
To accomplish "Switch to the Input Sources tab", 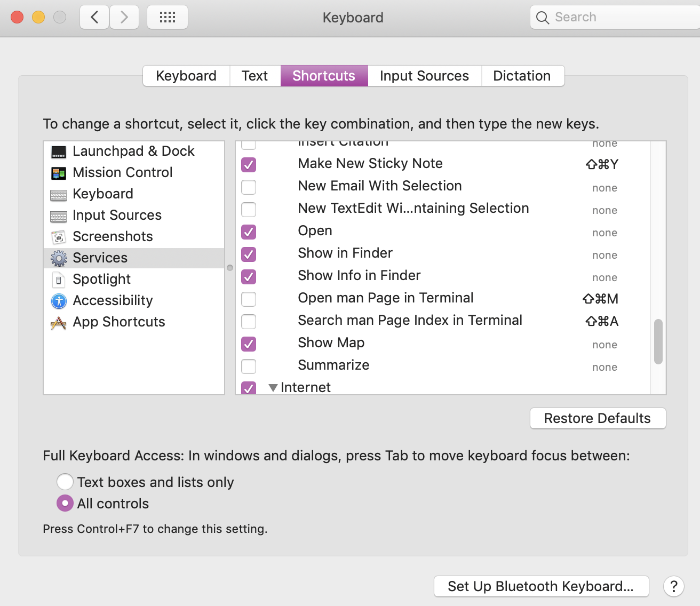I will [x=424, y=76].
